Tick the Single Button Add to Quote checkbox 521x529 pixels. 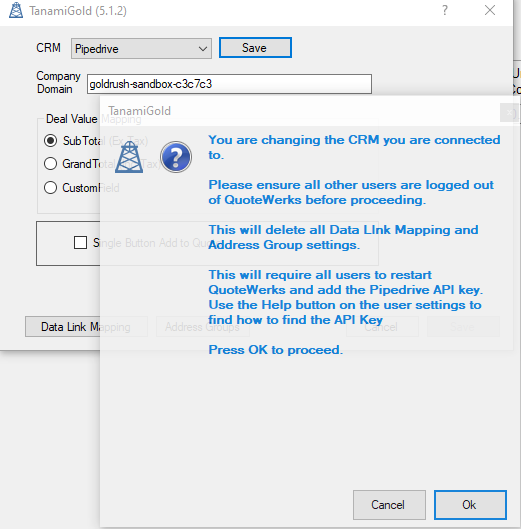point(80,242)
